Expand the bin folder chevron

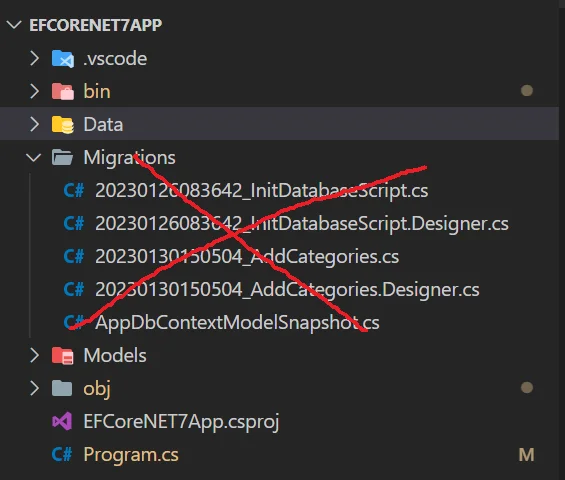click(x=34, y=91)
